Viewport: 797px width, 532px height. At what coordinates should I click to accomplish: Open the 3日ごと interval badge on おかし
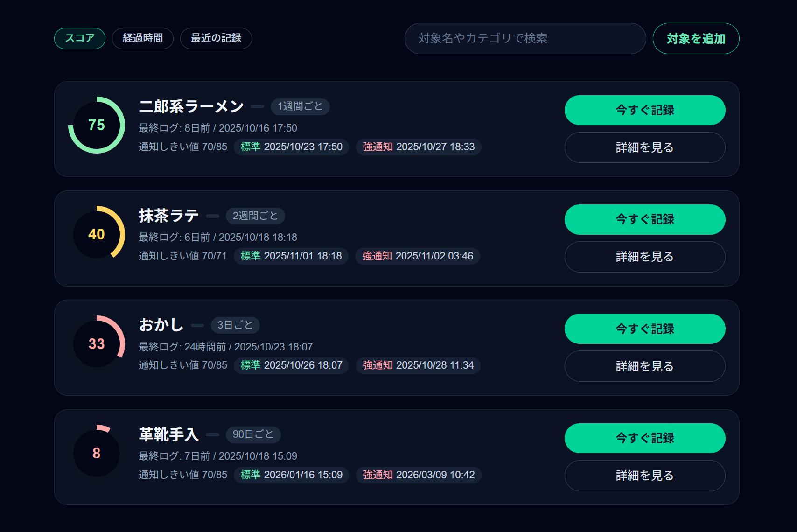tap(235, 325)
